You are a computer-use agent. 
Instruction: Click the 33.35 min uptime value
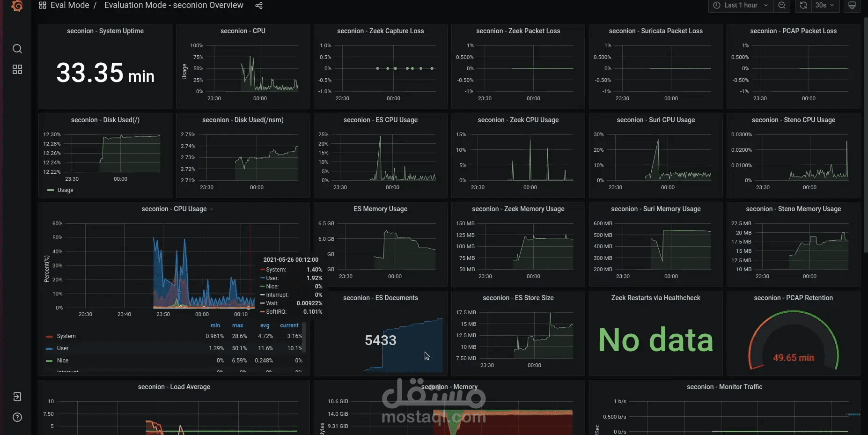pos(105,73)
